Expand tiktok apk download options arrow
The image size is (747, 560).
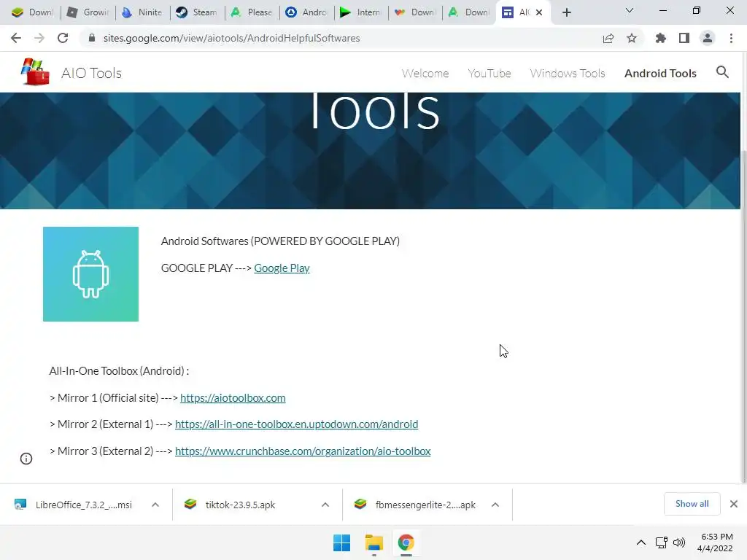point(325,505)
